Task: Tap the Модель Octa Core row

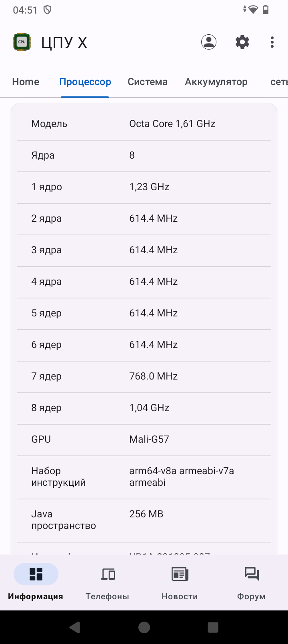Action: click(x=144, y=124)
